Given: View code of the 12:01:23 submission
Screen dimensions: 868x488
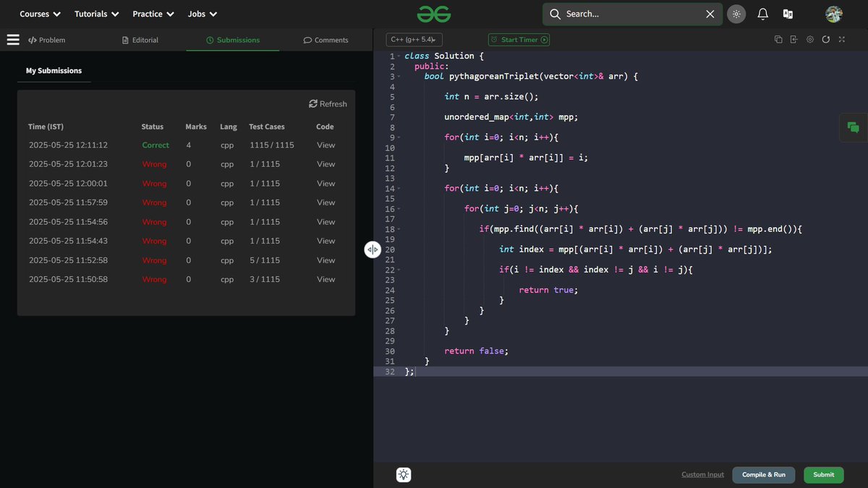Looking at the screenshot, I should [326, 164].
